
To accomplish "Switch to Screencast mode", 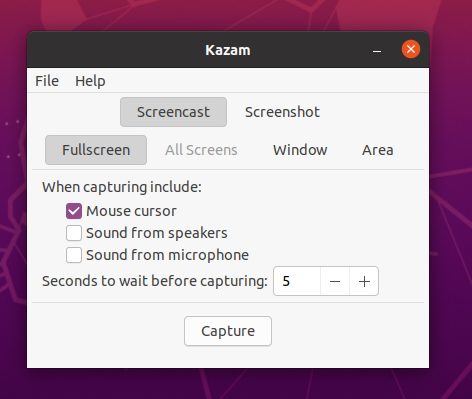I will (173, 112).
